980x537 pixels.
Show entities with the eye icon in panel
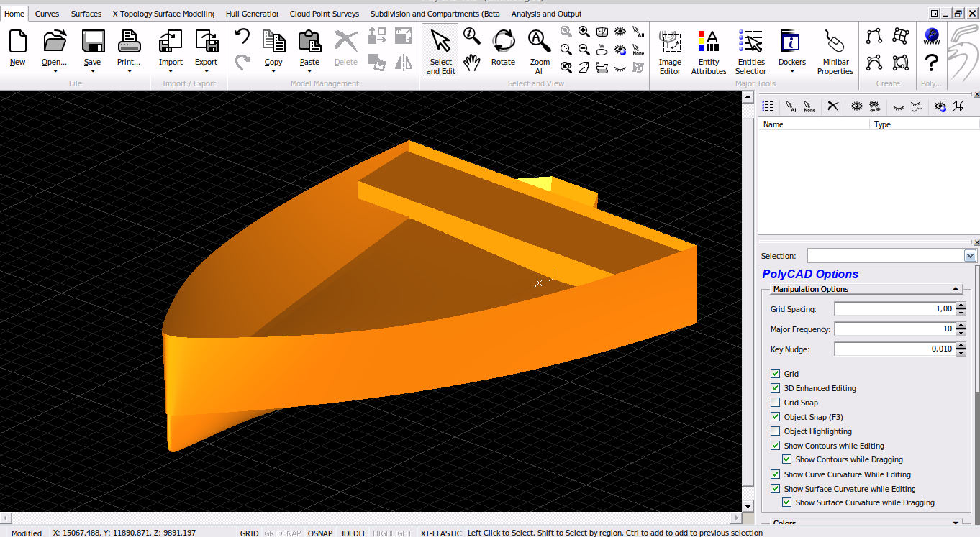(856, 106)
